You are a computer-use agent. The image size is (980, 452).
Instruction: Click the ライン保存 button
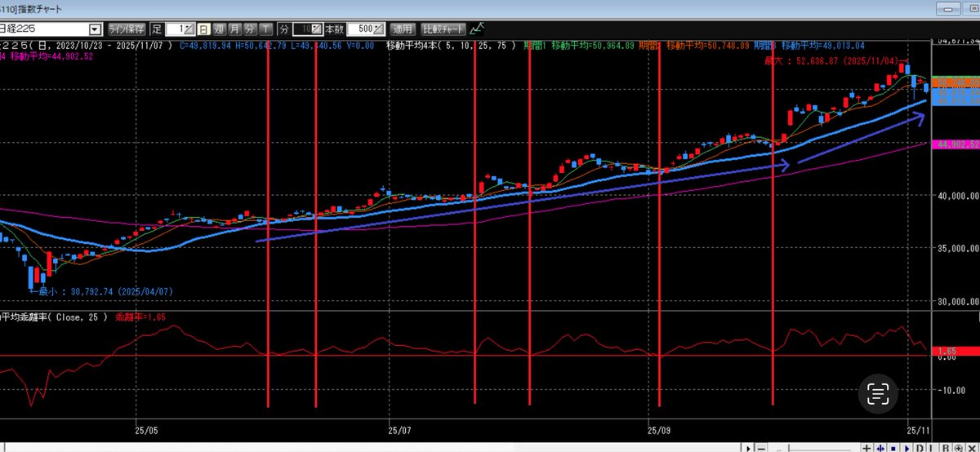click(x=127, y=29)
